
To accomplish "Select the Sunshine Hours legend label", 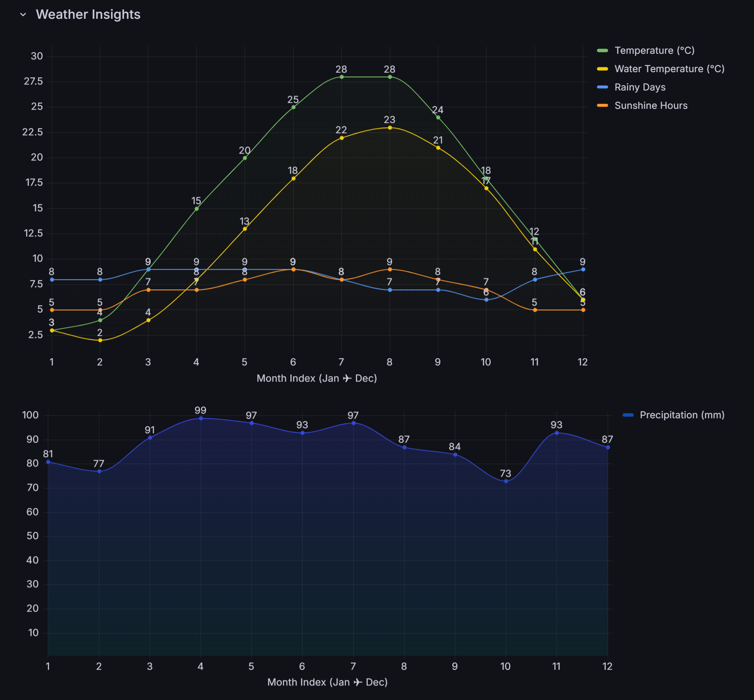I will [651, 105].
